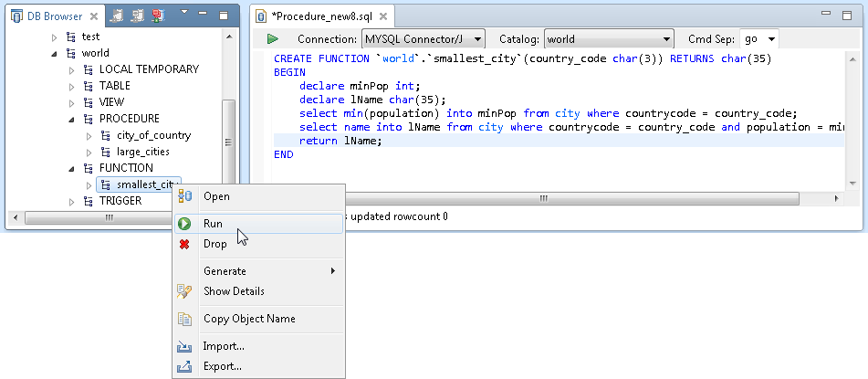Select city_of_country procedure in tree

[153, 135]
